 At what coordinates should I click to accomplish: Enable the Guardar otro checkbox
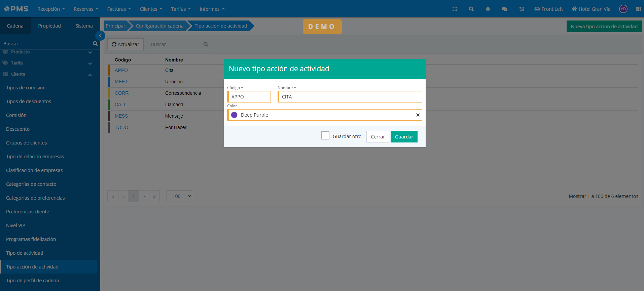coord(325,135)
